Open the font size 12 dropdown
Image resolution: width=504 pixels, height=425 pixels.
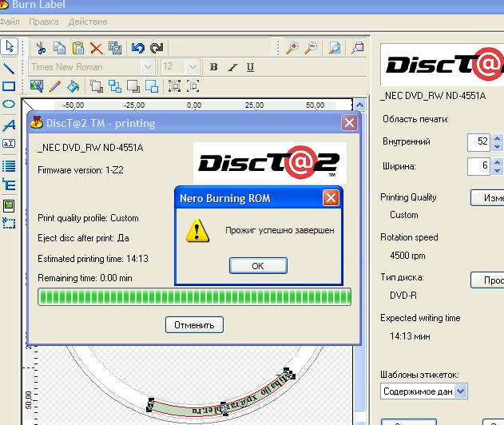(192, 67)
